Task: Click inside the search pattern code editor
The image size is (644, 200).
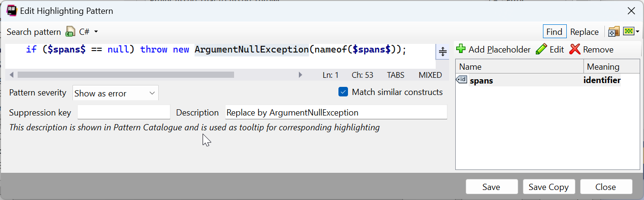Action: (220, 56)
